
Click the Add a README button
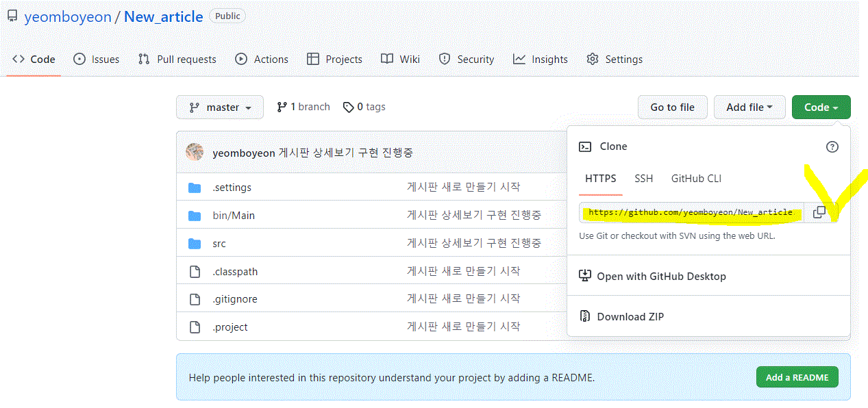(x=797, y=377)
